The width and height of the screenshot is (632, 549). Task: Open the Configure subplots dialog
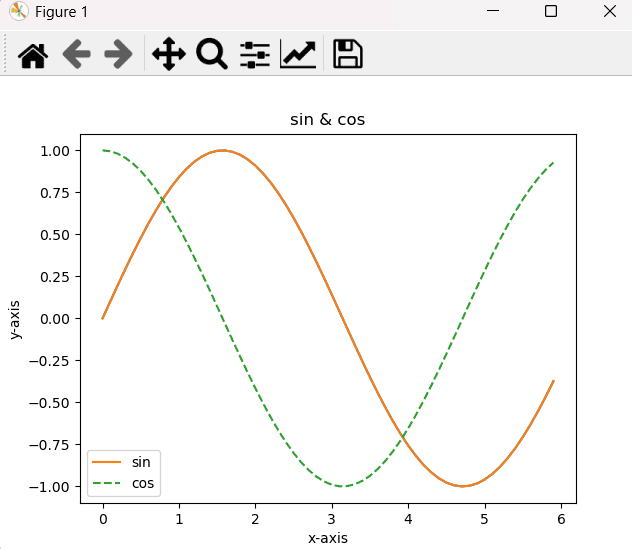coord(255,55)
